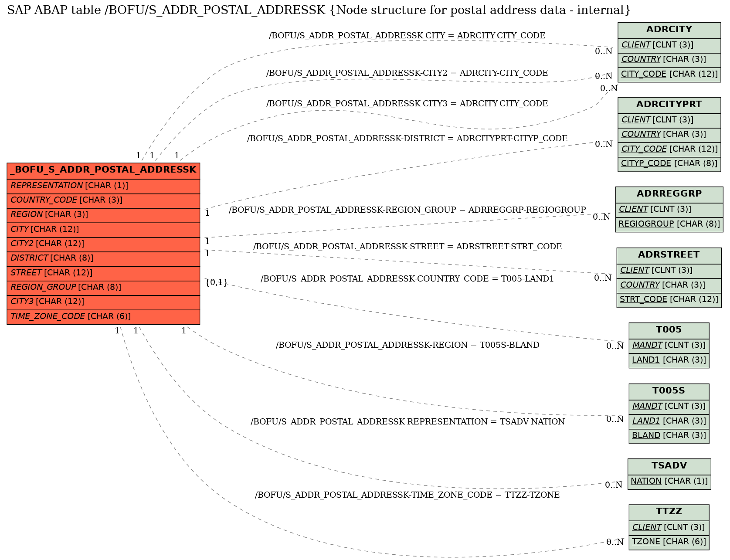
Task: Select CITY [CHAR (12)] field in main table
Action: (103, 230)
